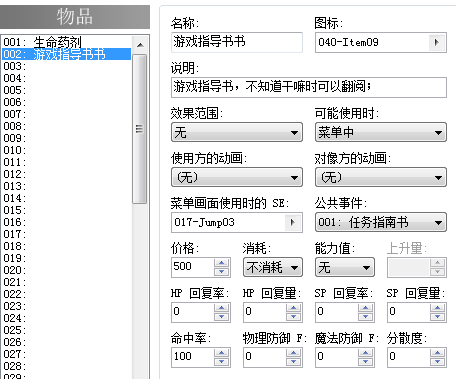Decrease 分散度 with the down arrow
Screen dimensions: 456x379
438,362
